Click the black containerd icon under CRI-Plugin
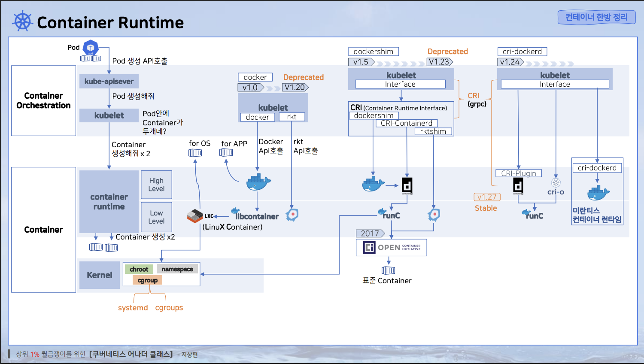Image resolution: width=644 pixels, height=364 pixels. (x=518, y=186)
